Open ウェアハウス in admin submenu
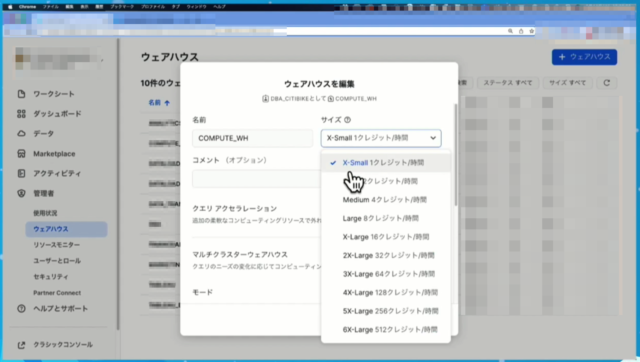Image resolution: width=640 pixels, height=362 pixels. click(67, 229)
